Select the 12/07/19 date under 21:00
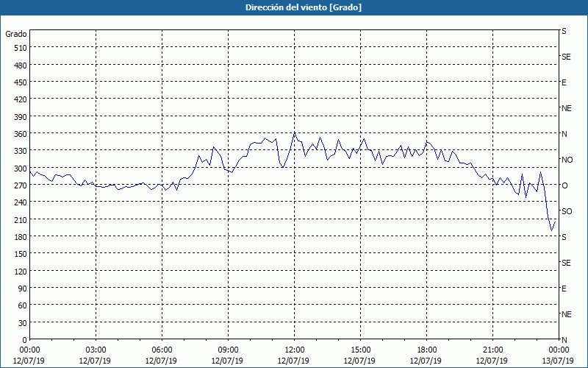Screen dimensions: 588x368 click(492, 361)
